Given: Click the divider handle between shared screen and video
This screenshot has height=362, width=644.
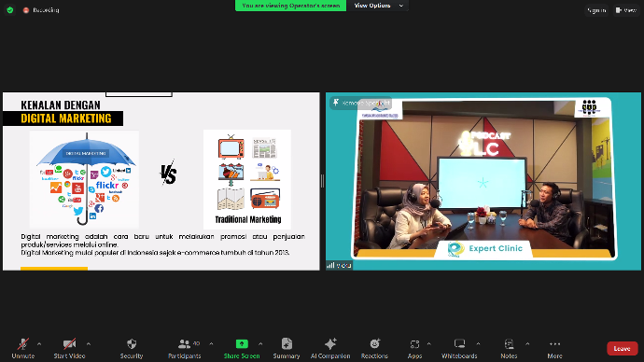Looking at the screenshot, I should pos(322,181).
